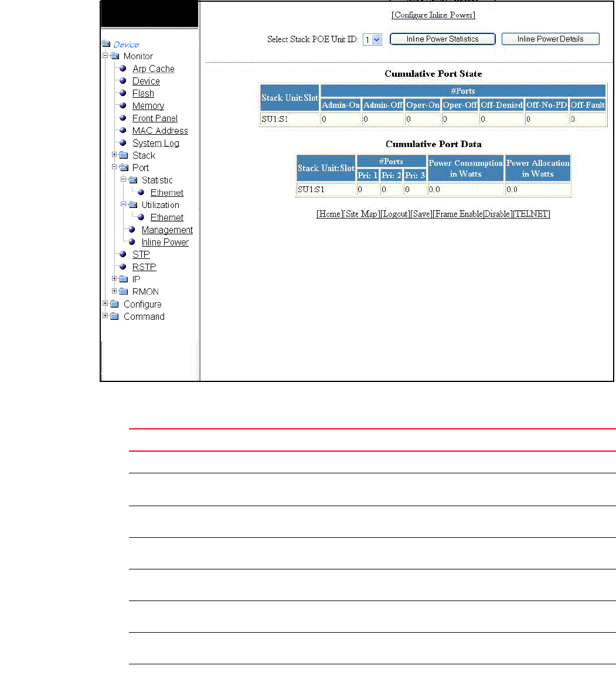Open the Ethernet link under Statistic
The image size is (616, 679).
(167, 193)
